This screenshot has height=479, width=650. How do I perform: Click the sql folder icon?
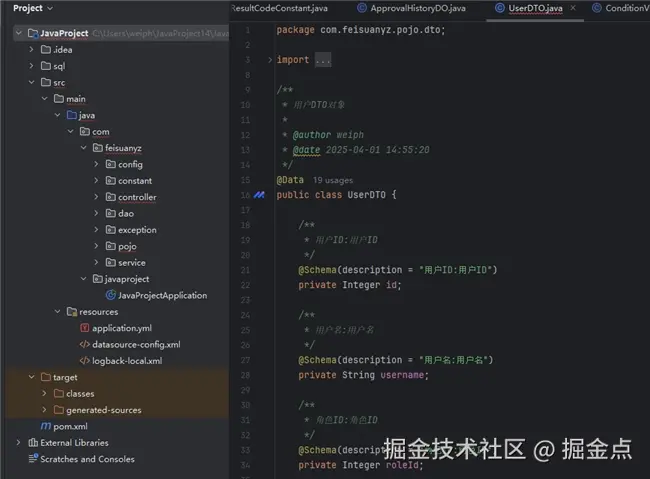click(x=46, y=66)
